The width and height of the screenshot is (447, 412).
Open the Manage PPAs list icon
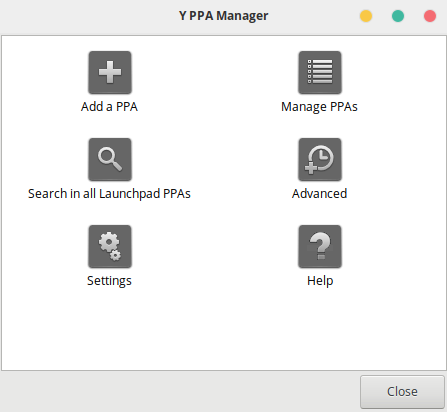click(320, 72)
